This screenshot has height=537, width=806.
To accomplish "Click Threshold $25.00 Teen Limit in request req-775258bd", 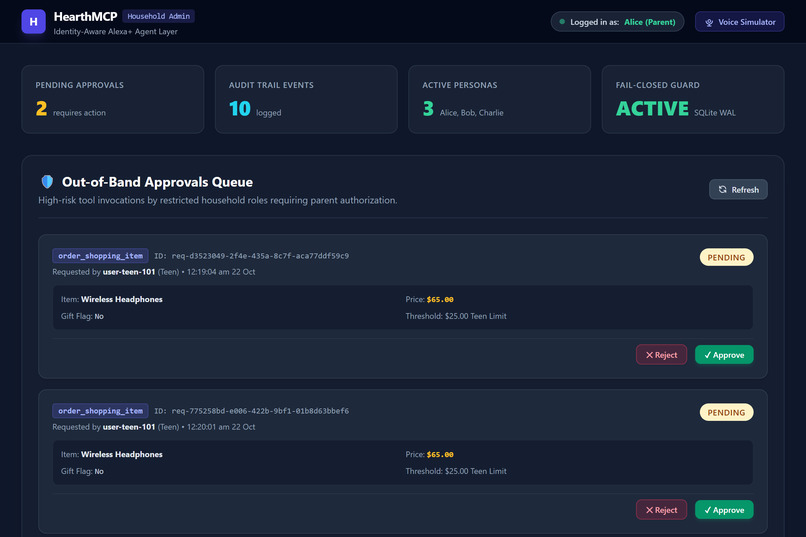I will [456, 471].
